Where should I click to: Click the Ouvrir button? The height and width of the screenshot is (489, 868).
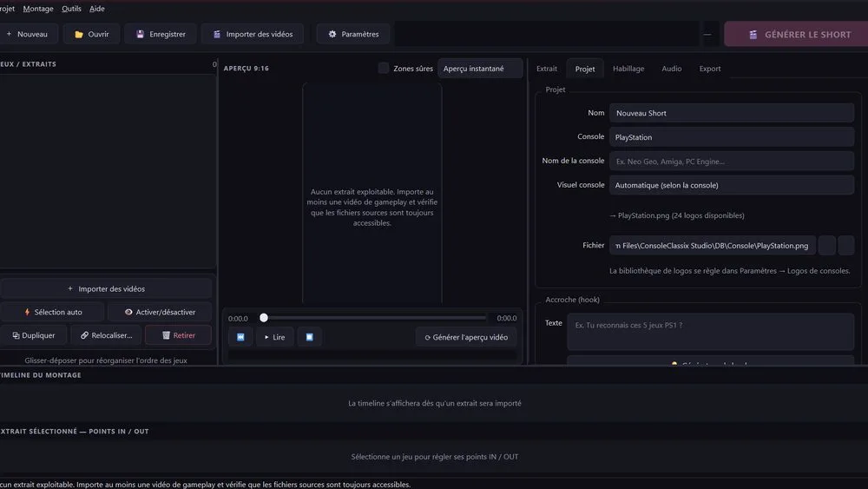coord(91,34)
